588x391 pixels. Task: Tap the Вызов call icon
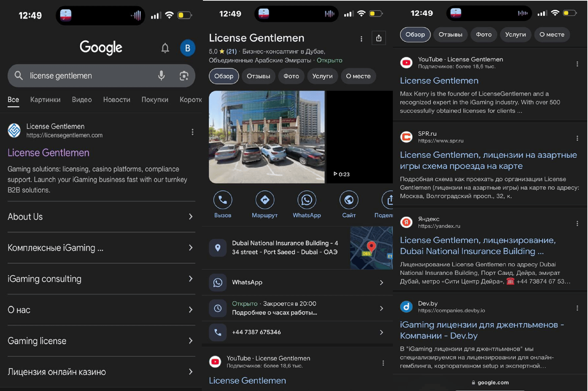click(222, 200)
